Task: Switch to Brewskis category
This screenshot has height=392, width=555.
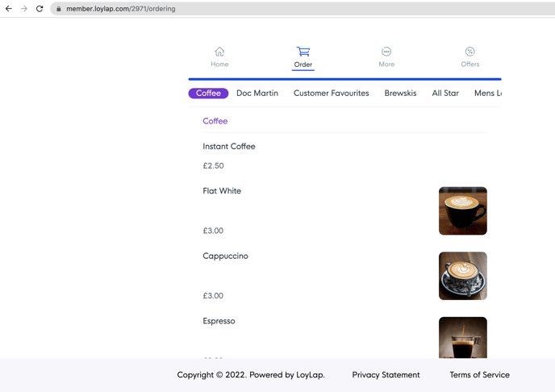Action: [400, 93]
